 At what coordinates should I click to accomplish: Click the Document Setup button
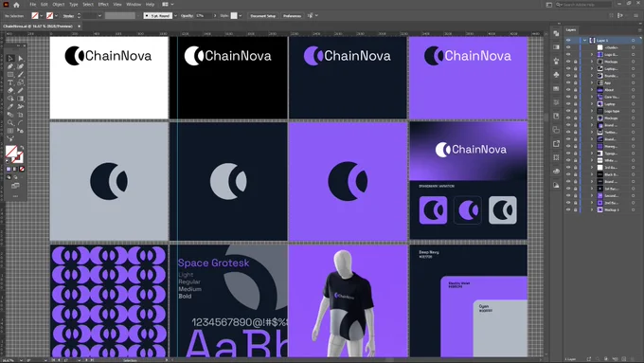[263, 15]
